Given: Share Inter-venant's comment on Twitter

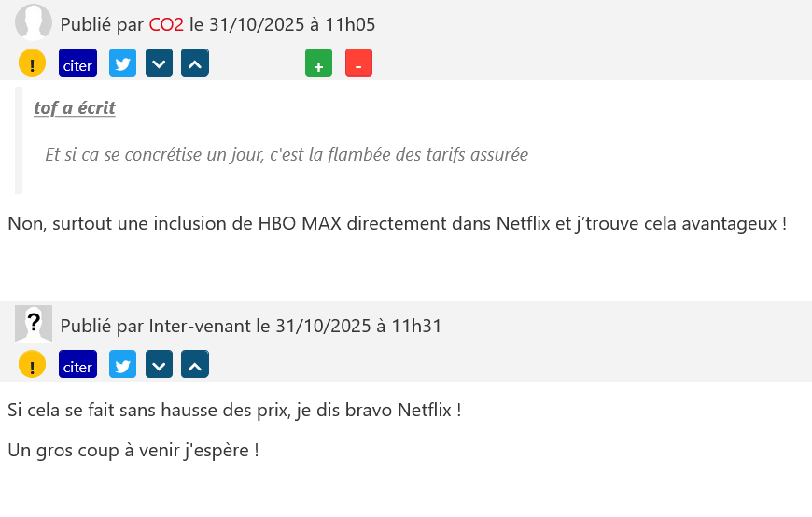Looking at the screenshot, I should pos(122,365).
